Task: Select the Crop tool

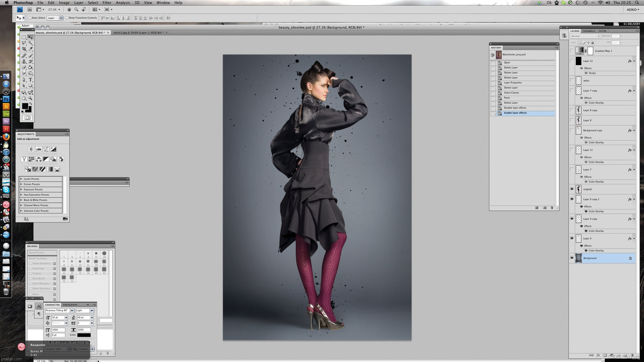Action: point(24,49)
